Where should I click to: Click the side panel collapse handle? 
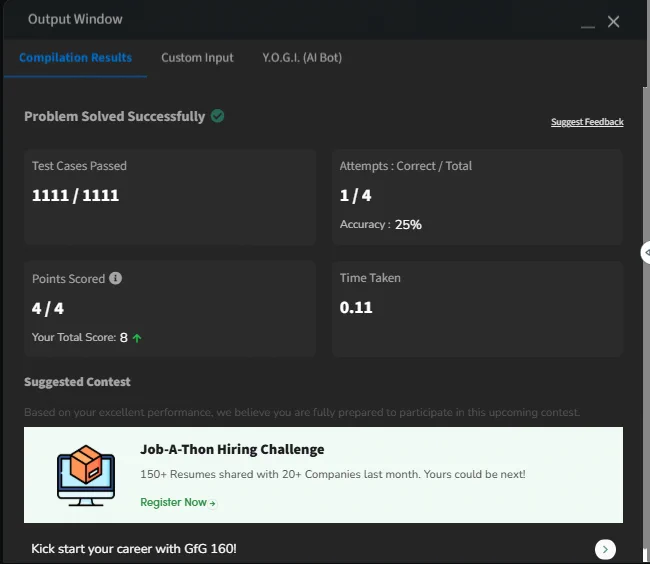pyautogui.click(x=645, y=252)
